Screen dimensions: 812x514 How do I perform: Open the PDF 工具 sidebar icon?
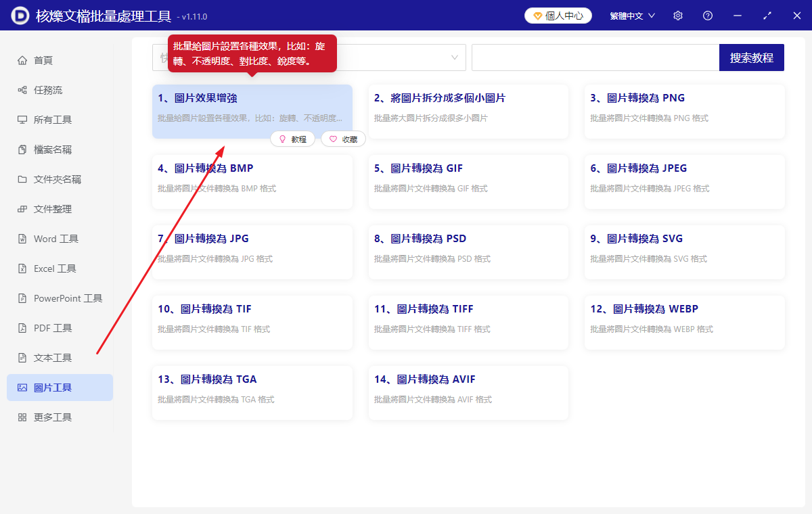pyautogui.click(x=23, y=327)
